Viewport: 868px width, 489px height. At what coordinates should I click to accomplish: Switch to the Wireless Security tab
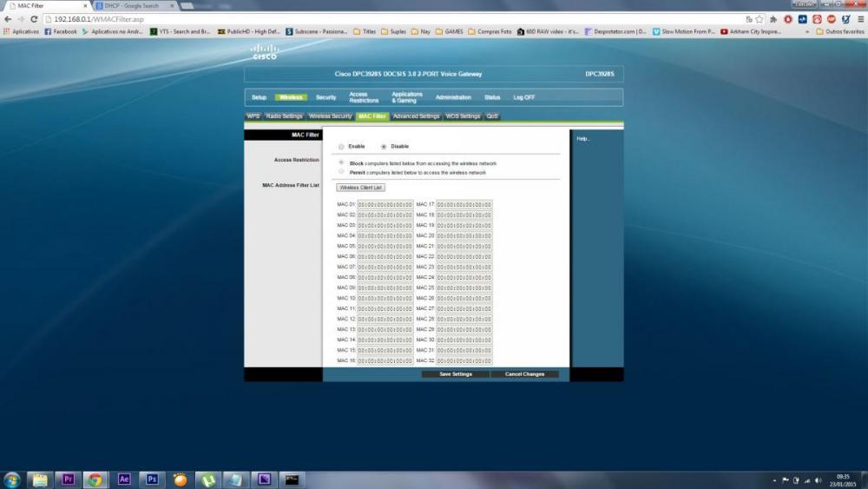(x=330, y=116)
